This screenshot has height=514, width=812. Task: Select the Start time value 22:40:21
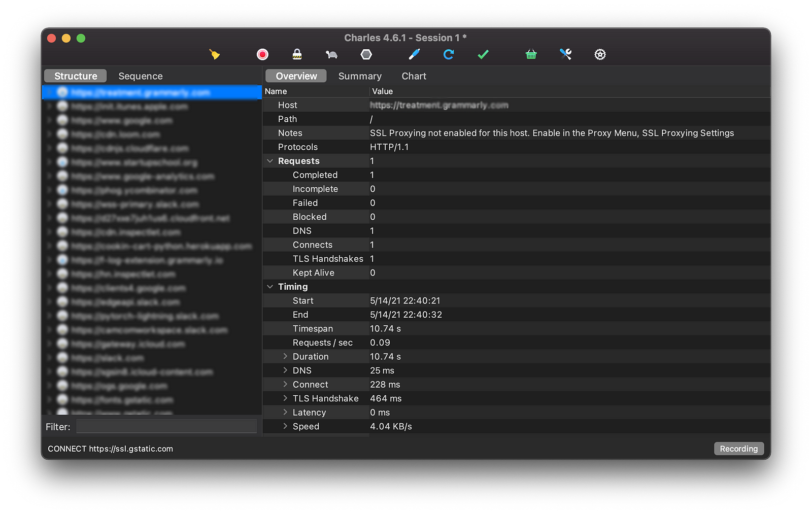pyautogui.click(x=405, y=301)
